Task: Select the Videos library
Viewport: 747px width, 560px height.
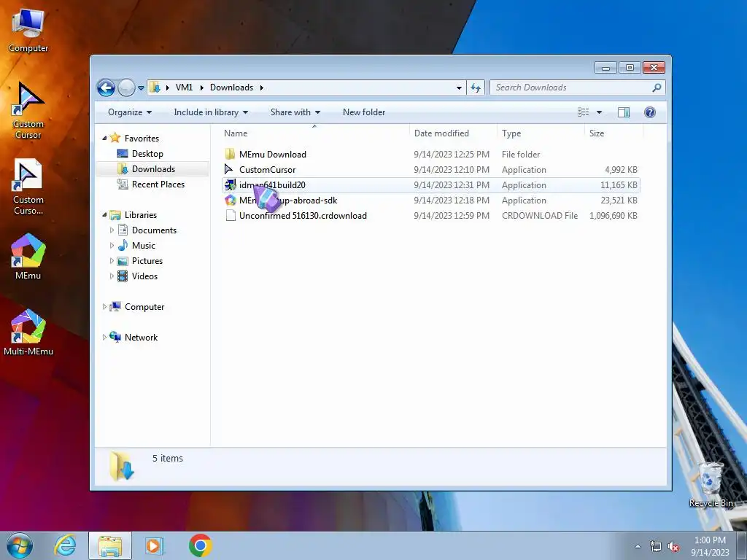Action: [x=144, y=276]
